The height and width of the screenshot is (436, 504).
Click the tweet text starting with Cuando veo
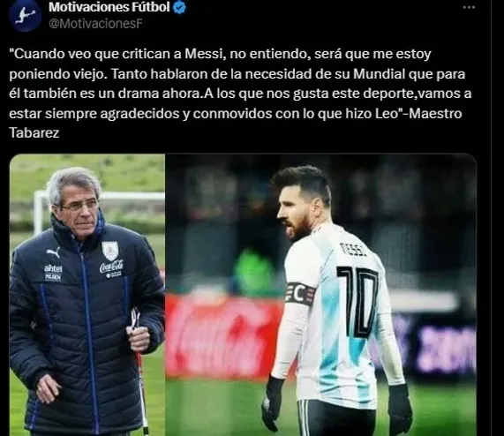coord(240,94)
